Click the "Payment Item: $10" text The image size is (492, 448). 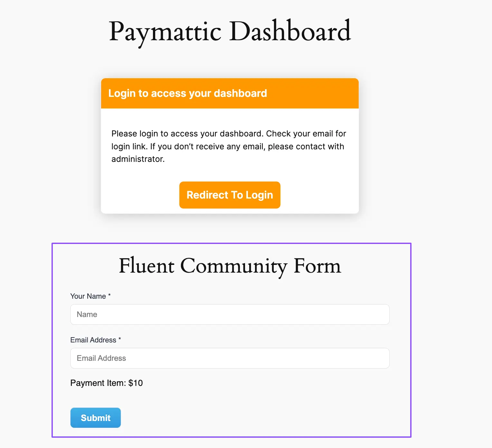[x=106, y=383]
